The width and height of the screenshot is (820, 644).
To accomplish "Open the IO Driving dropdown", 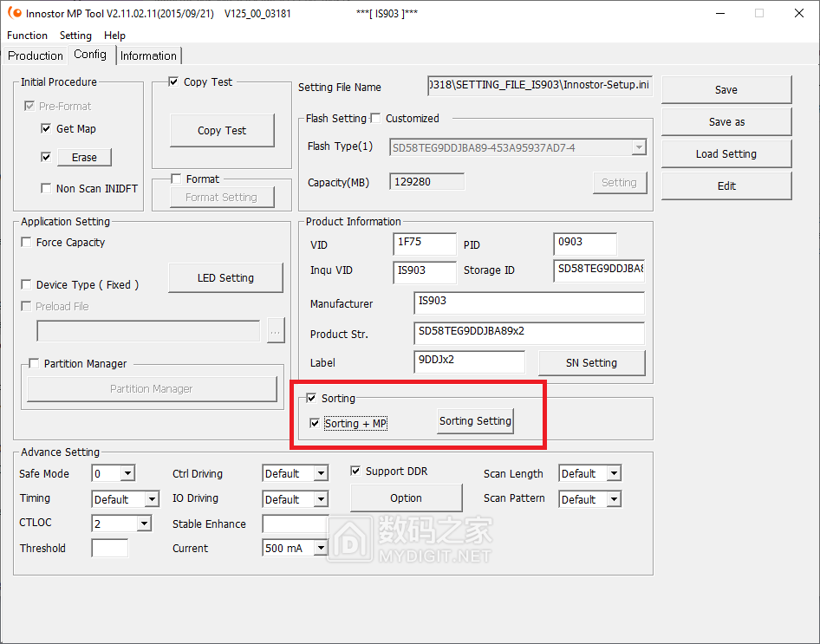I will coord(320,499).
